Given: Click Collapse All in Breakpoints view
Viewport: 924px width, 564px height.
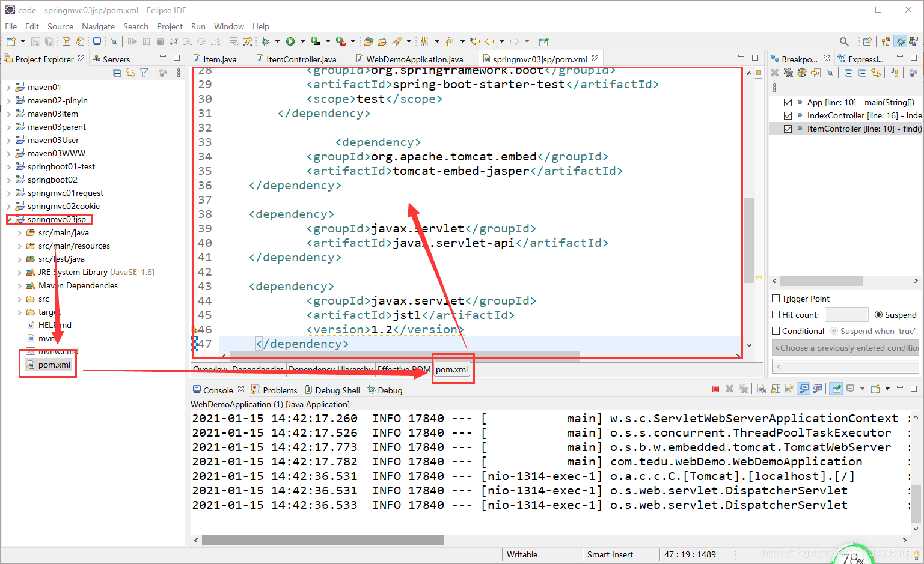Looking at the screenshot, I should coord(862,73).
